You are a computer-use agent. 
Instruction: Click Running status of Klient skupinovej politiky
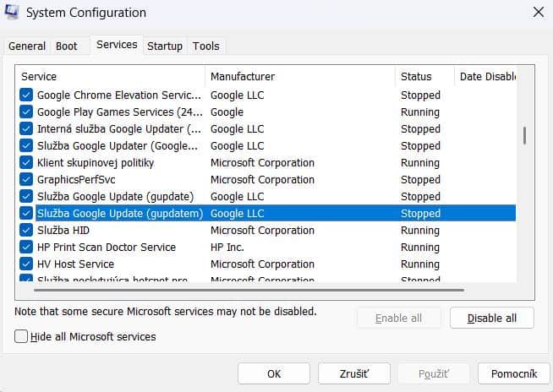[420, 163]
